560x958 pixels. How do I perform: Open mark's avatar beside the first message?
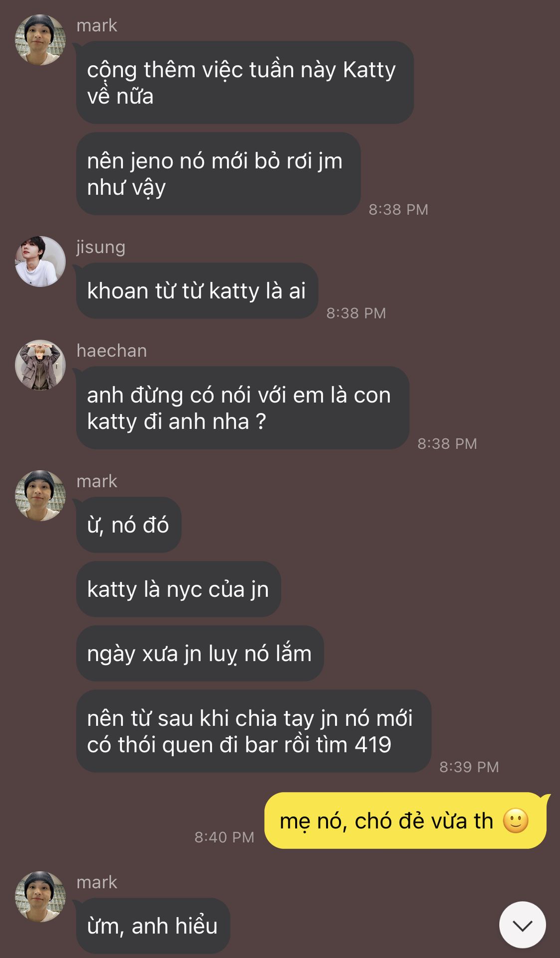click(x=40, y=39)
